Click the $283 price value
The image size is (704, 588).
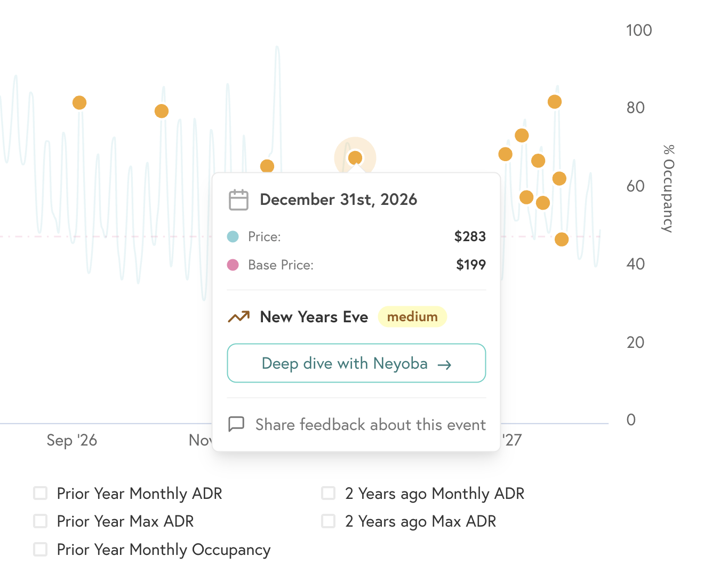[x=470, y=236]
